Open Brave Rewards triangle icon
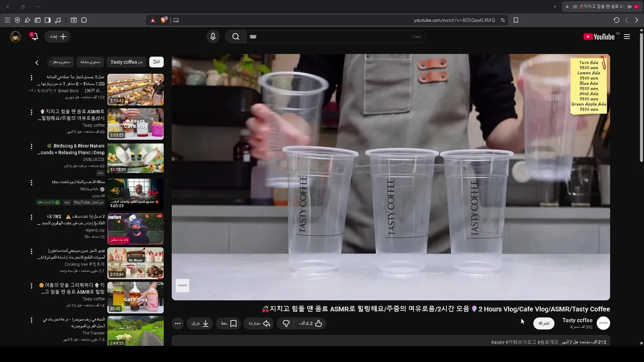 click(153, 20)
